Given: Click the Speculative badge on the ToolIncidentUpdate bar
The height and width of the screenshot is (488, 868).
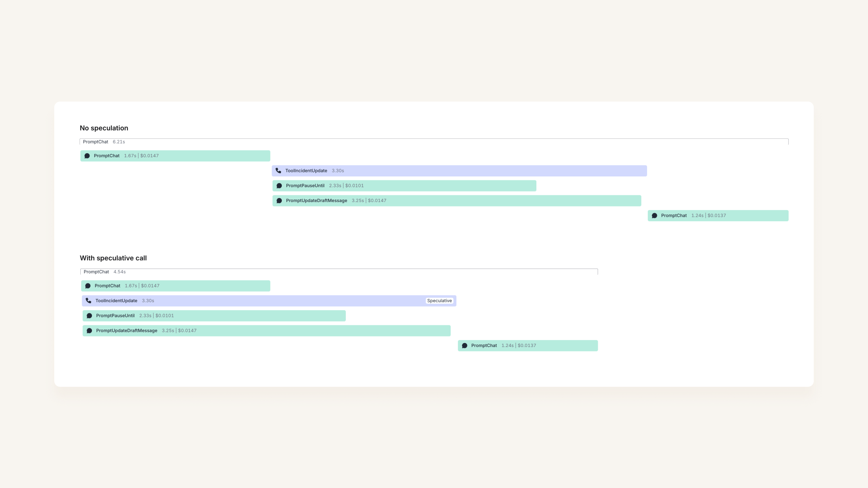Looking at the screenshot, I should coord(439,301).
